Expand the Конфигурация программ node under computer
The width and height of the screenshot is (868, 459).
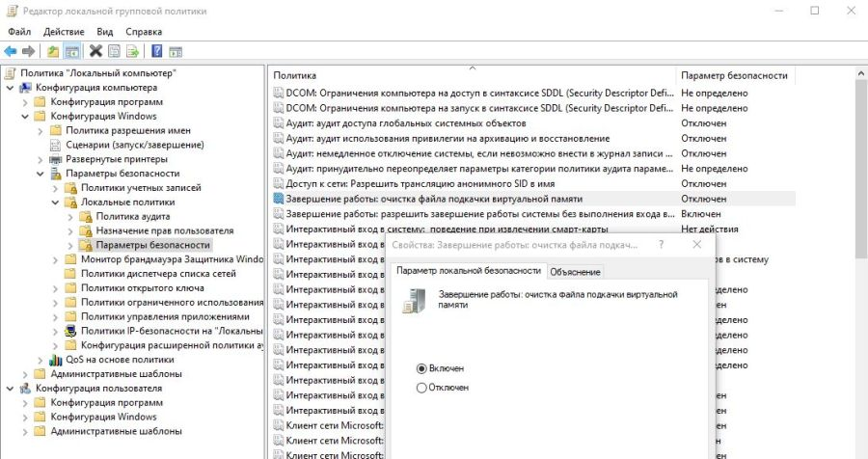tap(25, 102)
